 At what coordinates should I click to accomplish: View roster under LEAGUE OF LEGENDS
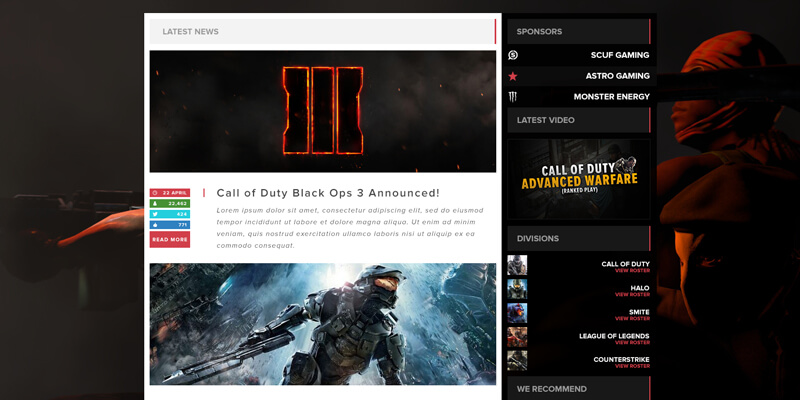[x=632, y=342]
